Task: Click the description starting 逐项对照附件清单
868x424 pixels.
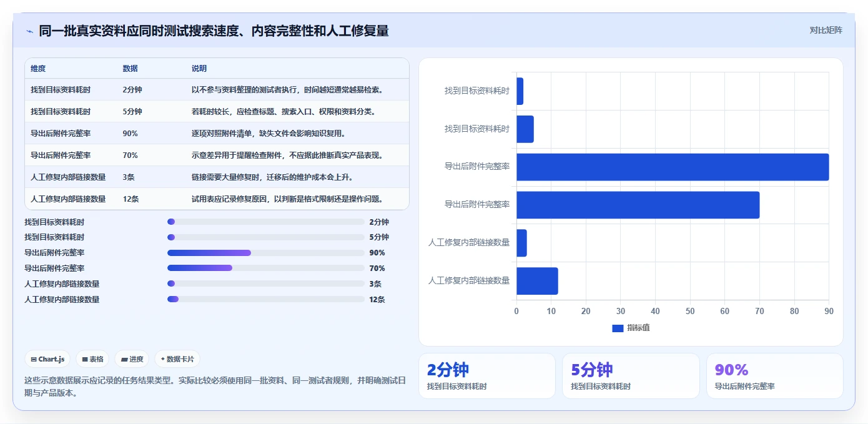Action: [x=269, y=134]
